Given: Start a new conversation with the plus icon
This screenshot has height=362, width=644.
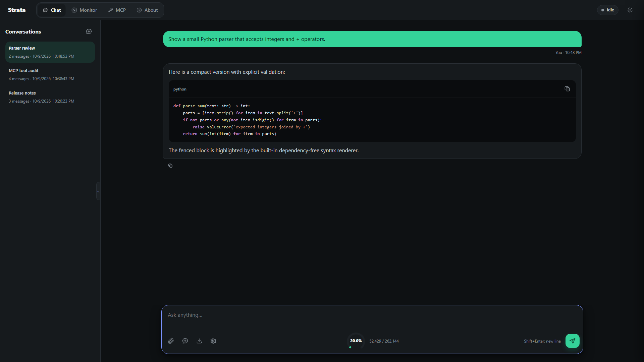Looking at the screenshot, I should [x=89, y=32].
